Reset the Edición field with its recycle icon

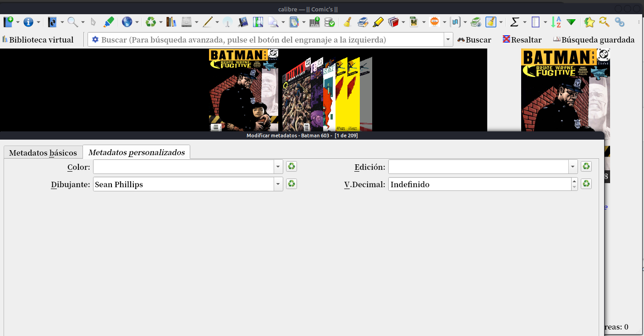pos(586,167)
